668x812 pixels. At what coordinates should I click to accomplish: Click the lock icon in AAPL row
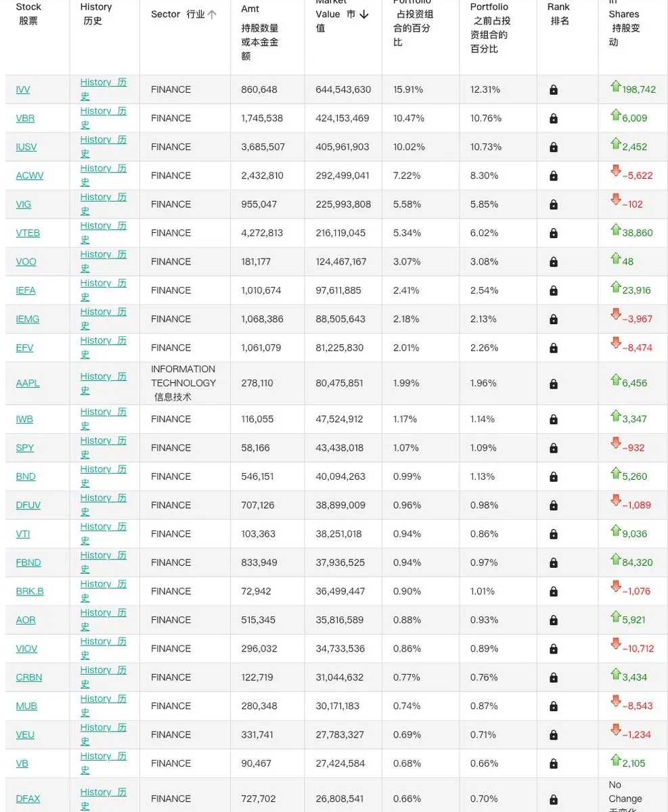click(x=554, y=384)
